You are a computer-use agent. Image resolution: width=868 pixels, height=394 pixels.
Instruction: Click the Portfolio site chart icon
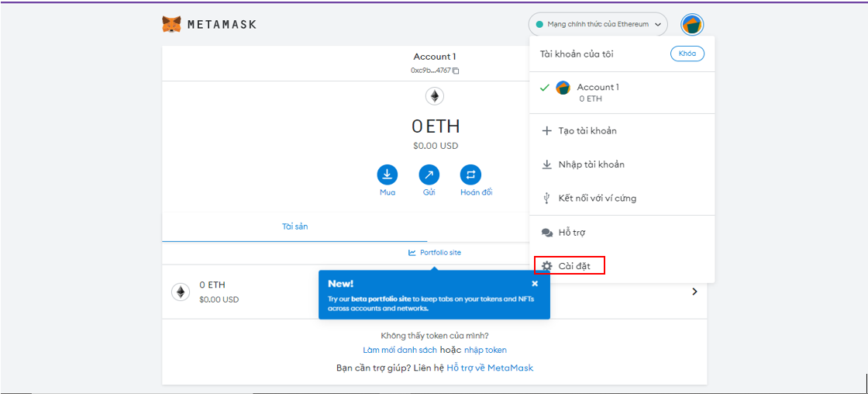coord(412,253)
